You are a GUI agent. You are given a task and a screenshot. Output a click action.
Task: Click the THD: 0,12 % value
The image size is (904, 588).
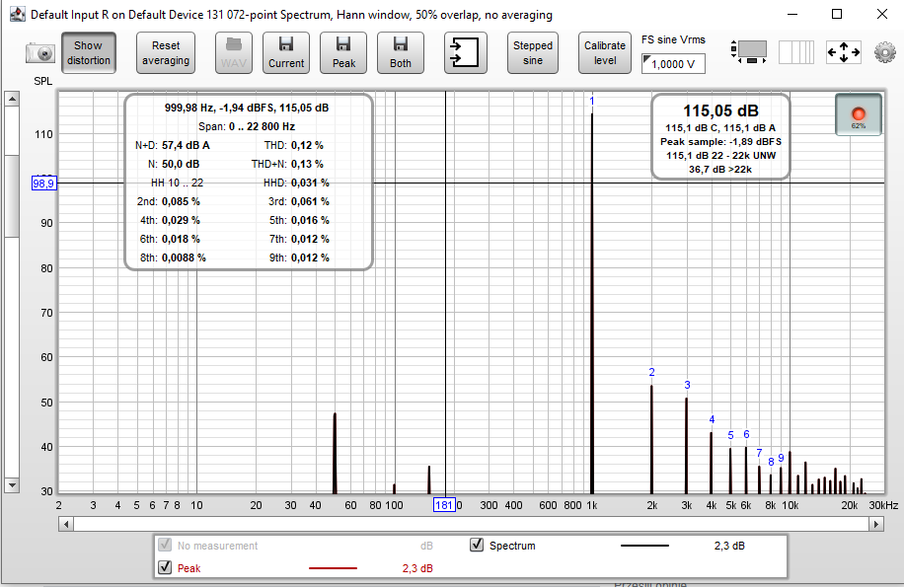tap(294, 145)
